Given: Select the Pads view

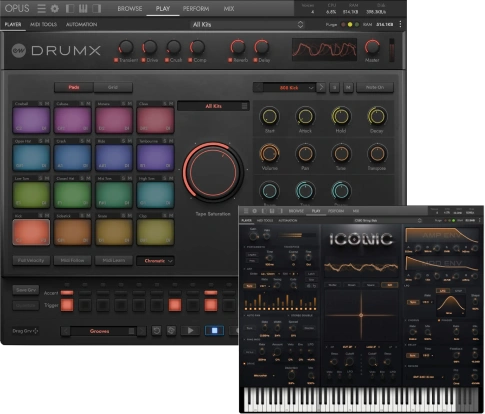Looking at the screenshot, I should [x=74, y=87].
